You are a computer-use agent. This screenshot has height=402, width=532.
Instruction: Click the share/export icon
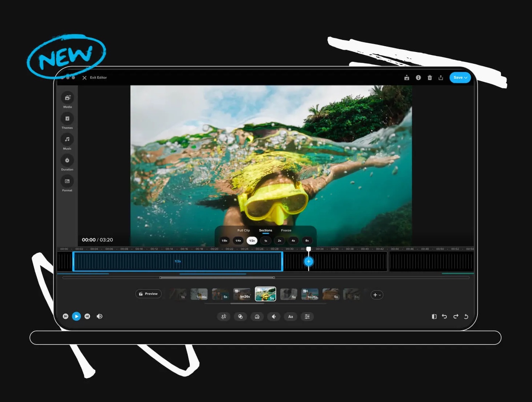click(x=441, y=77)
